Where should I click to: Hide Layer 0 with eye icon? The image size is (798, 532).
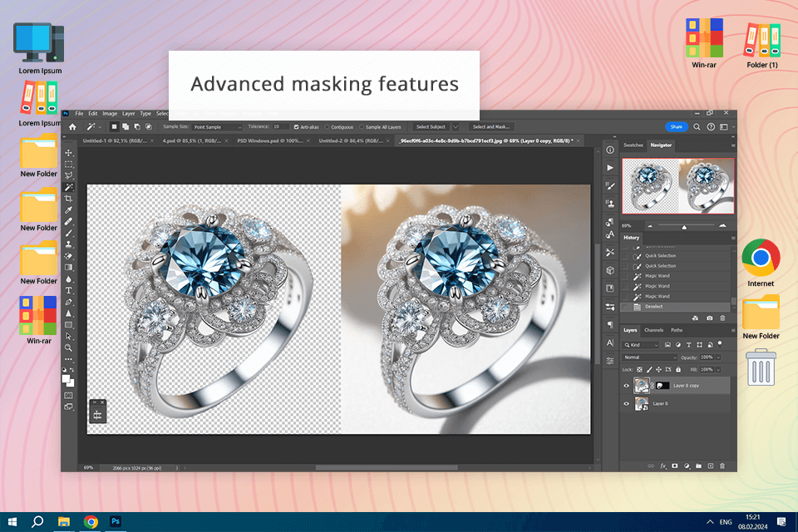(x=627, y=404)
